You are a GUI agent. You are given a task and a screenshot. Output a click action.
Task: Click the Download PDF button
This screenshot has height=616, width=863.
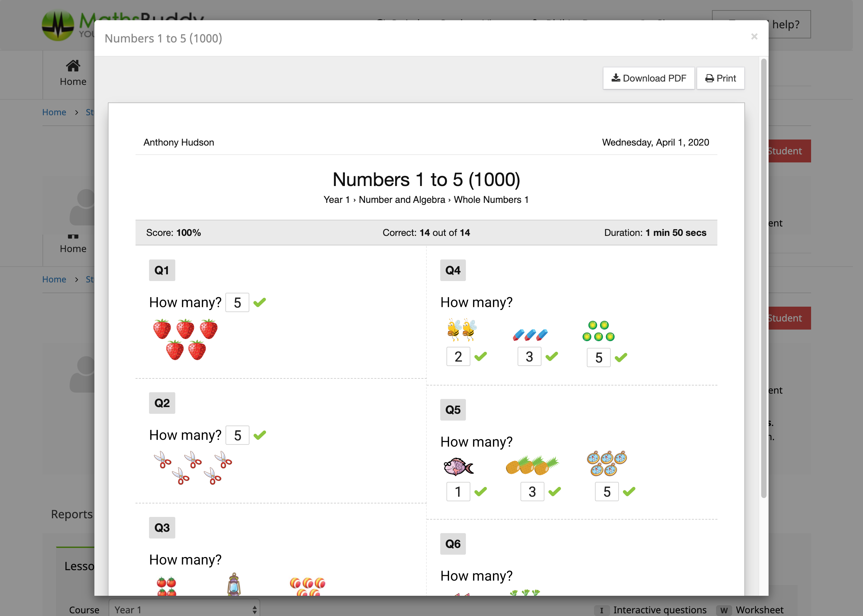pyautogui.click(x=648, y=78)
